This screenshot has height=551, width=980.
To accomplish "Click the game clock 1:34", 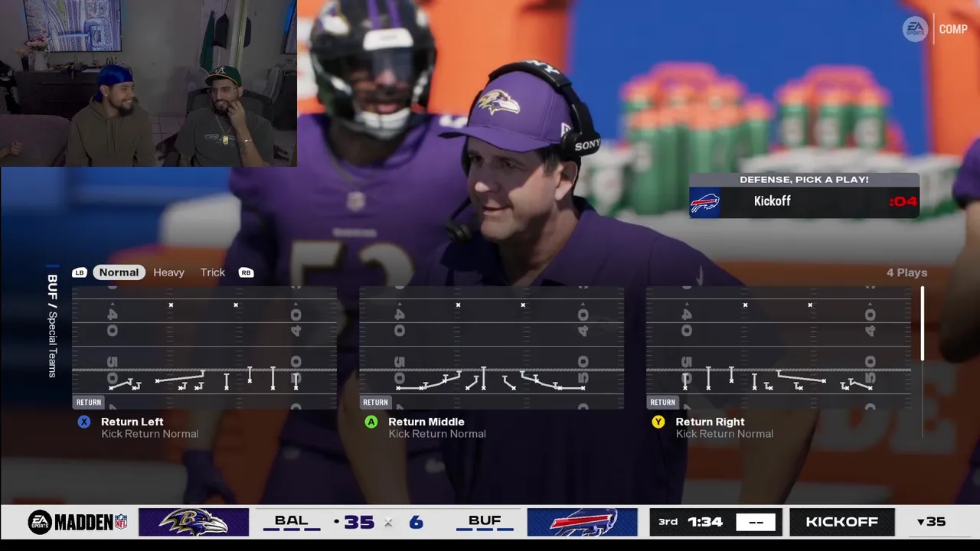I will click(705, 522).
